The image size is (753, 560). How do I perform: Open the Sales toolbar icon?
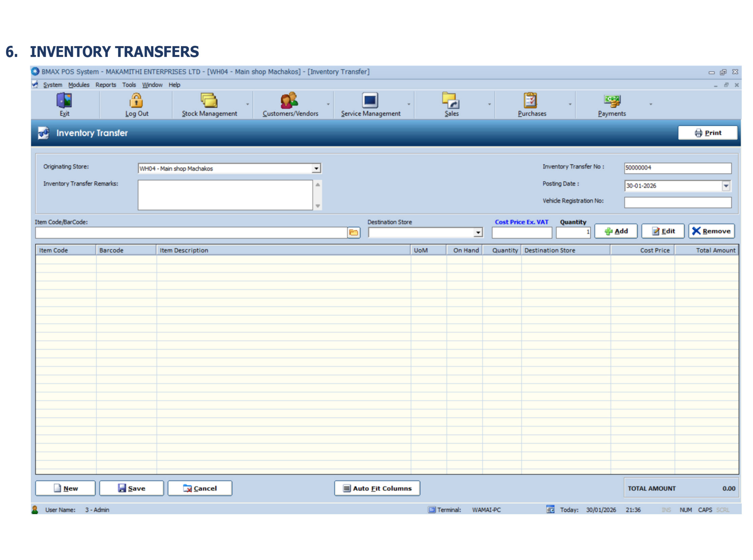coord(451,101)
